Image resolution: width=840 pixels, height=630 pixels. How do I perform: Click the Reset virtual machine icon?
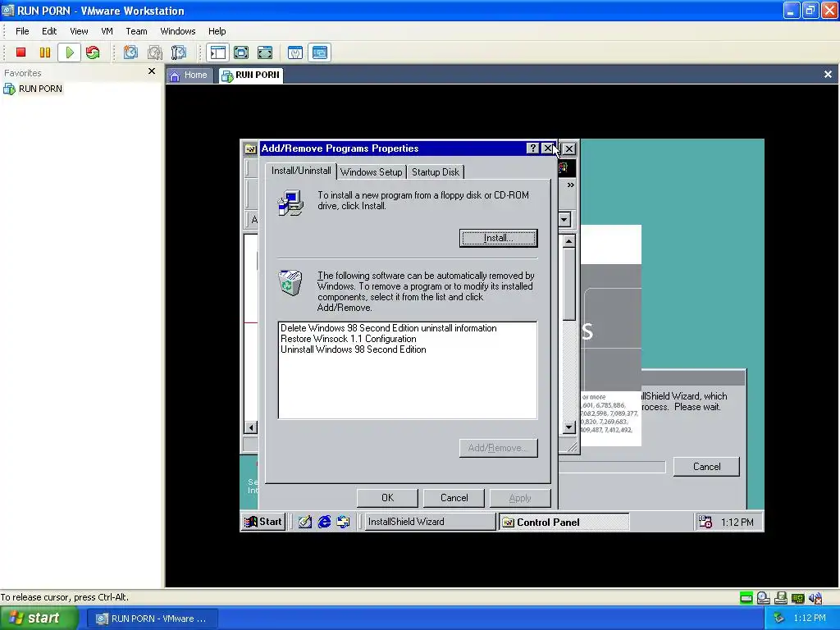click(93, 52)
